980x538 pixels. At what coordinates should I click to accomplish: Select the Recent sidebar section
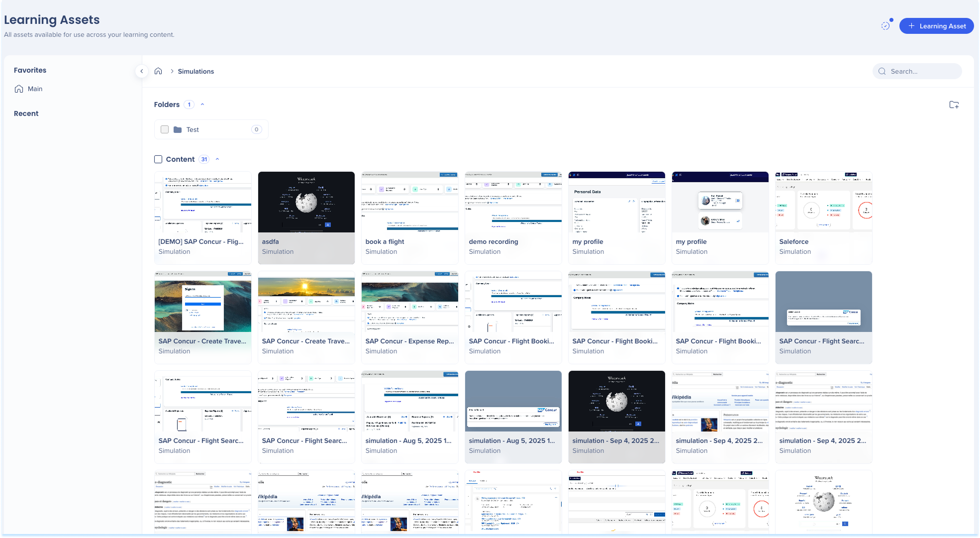tap(26, 113)
